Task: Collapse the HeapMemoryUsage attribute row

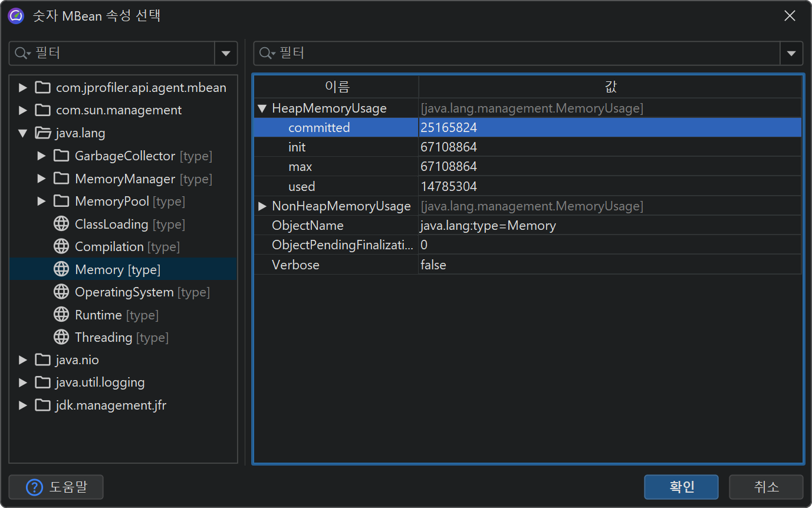Action: point(262,108)
